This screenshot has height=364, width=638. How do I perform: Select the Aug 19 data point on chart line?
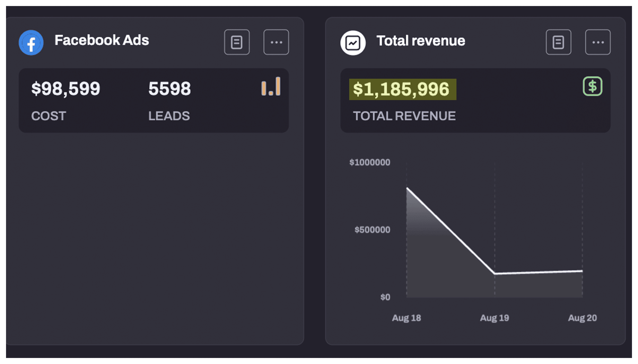495,273
